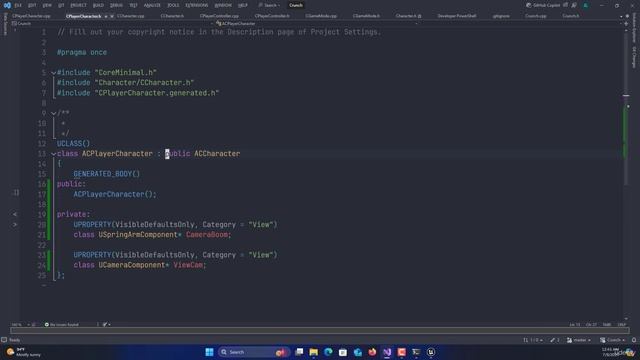The image size is (640, 360).
Task: Switch to CCharacter.h tab
Action: 172,16
